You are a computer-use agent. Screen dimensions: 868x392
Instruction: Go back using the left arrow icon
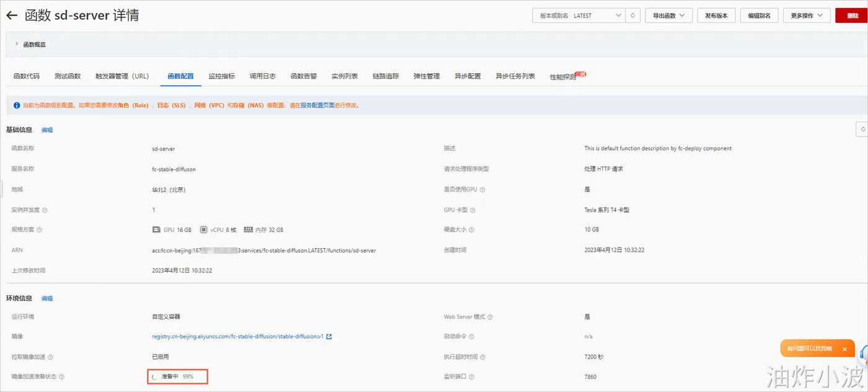[12, 16]
